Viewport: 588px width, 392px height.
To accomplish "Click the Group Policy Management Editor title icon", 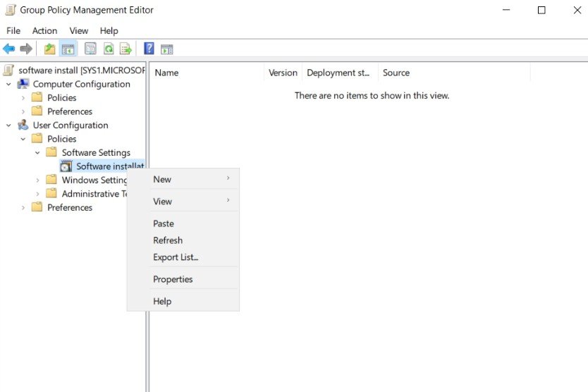I will tap(11, 10).
